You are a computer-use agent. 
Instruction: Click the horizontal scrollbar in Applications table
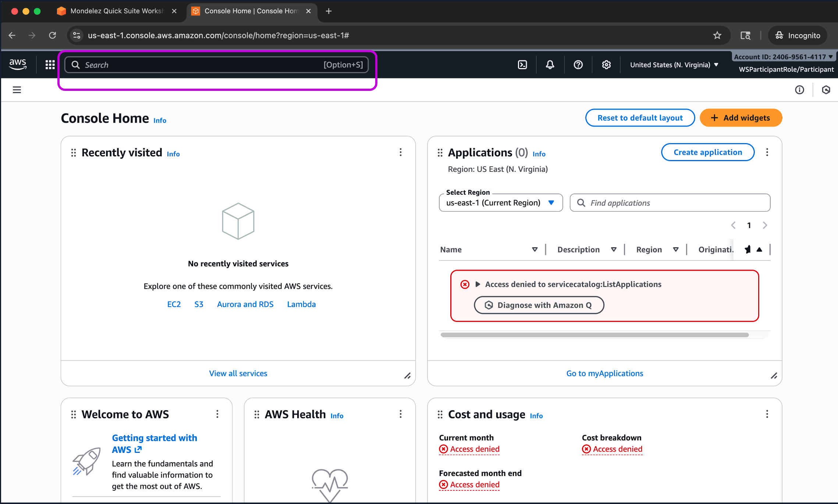594,335
